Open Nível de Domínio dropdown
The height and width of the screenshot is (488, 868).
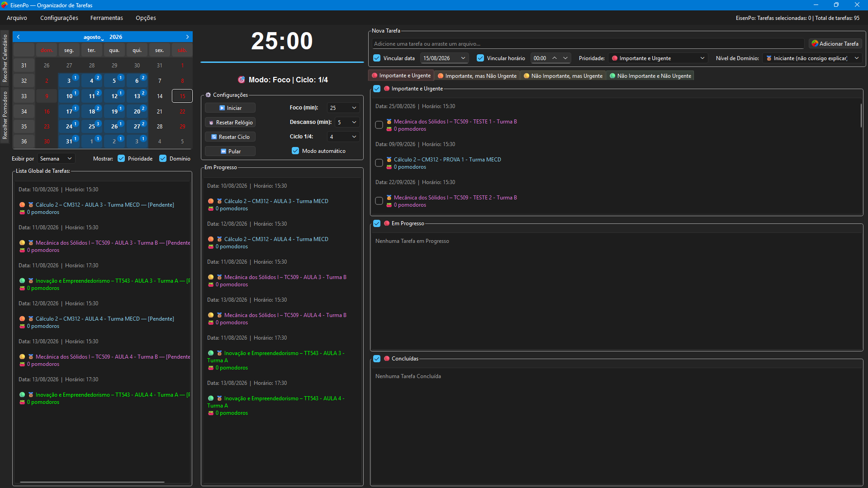812,58
